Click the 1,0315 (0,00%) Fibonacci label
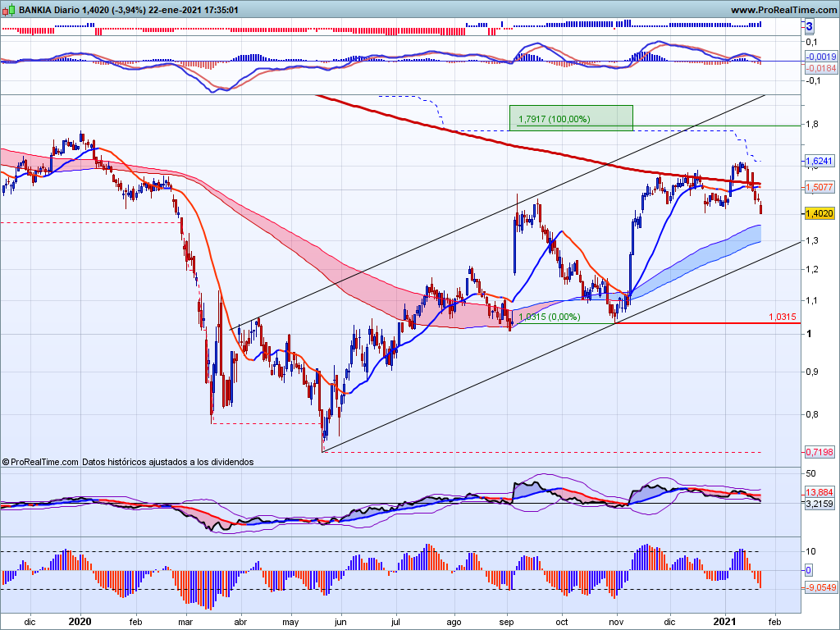840x630 pixels. tap(549, 317)
